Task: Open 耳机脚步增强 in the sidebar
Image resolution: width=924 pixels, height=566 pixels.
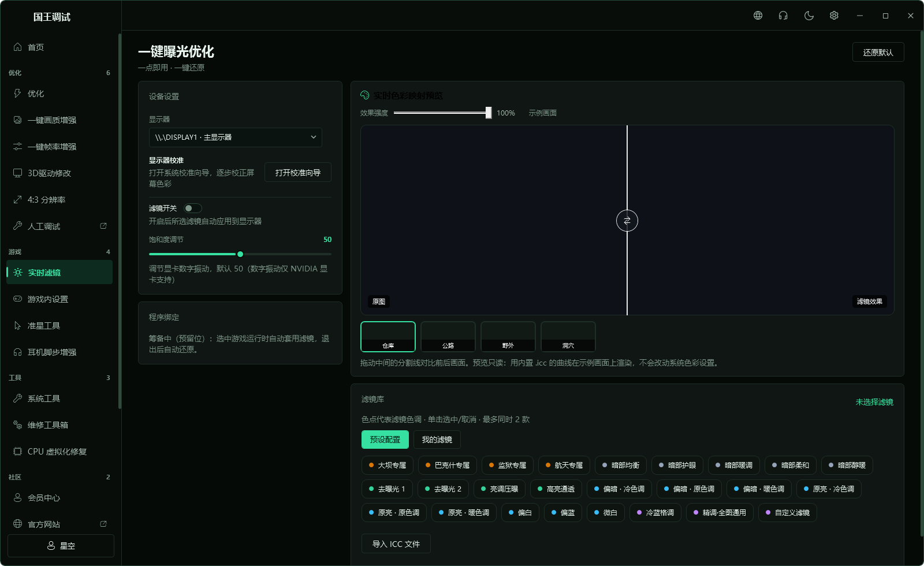Action: pyautogui.click(x=59, y=352)
